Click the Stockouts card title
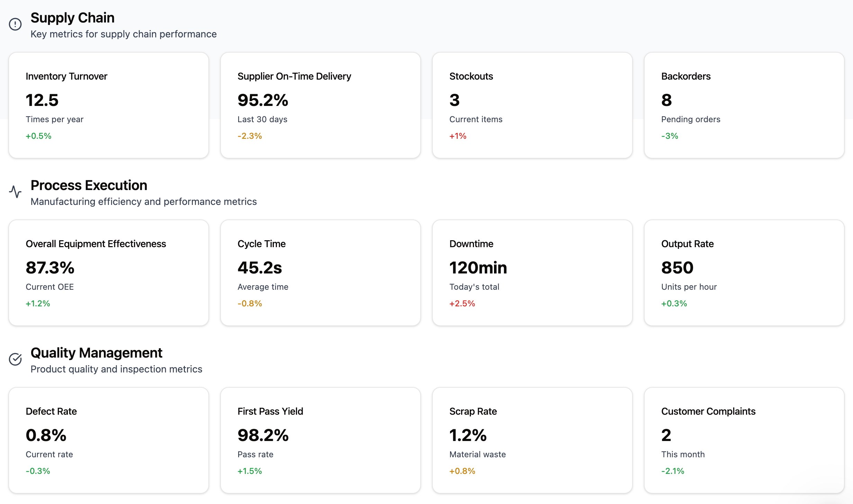 coord(471,76)
